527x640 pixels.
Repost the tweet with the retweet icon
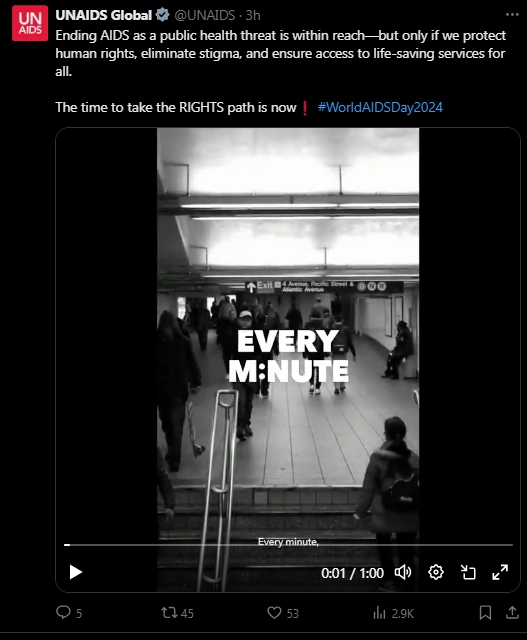coord(169,612)
